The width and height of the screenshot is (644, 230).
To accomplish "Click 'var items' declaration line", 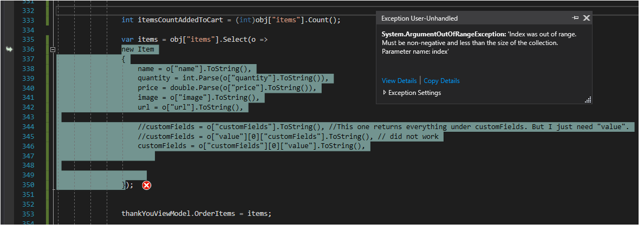I will (x=194, y=40).
